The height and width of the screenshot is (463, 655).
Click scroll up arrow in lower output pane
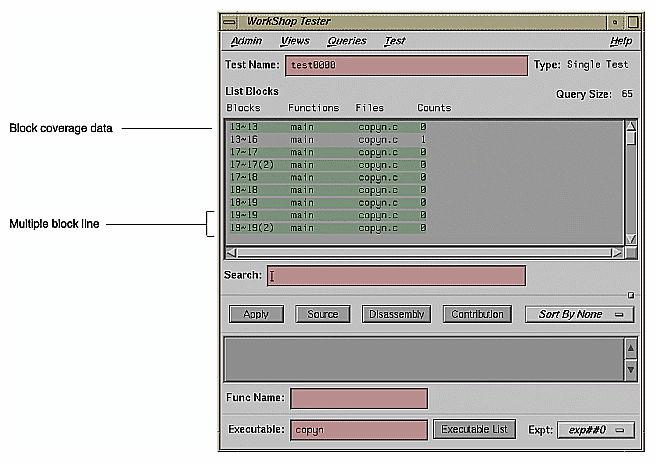tap(630, 349)
